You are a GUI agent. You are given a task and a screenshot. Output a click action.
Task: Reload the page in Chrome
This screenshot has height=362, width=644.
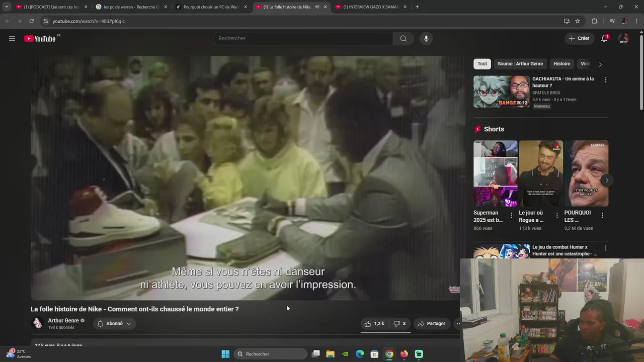pos(31,21)
